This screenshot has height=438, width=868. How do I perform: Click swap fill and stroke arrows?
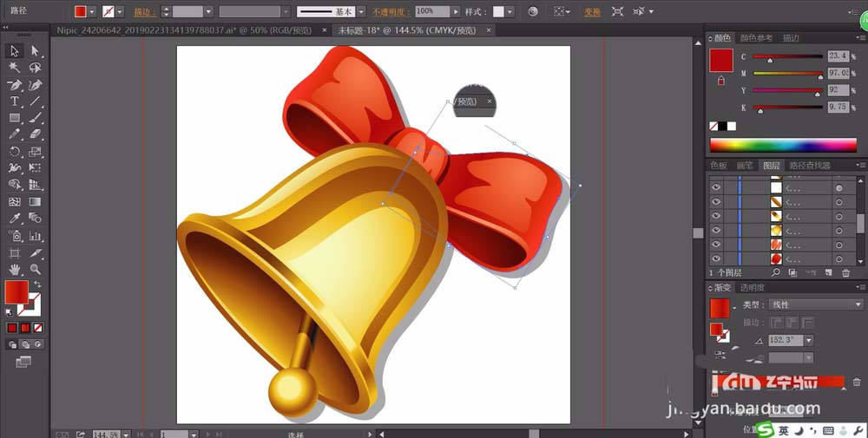(x=37, y=284)
